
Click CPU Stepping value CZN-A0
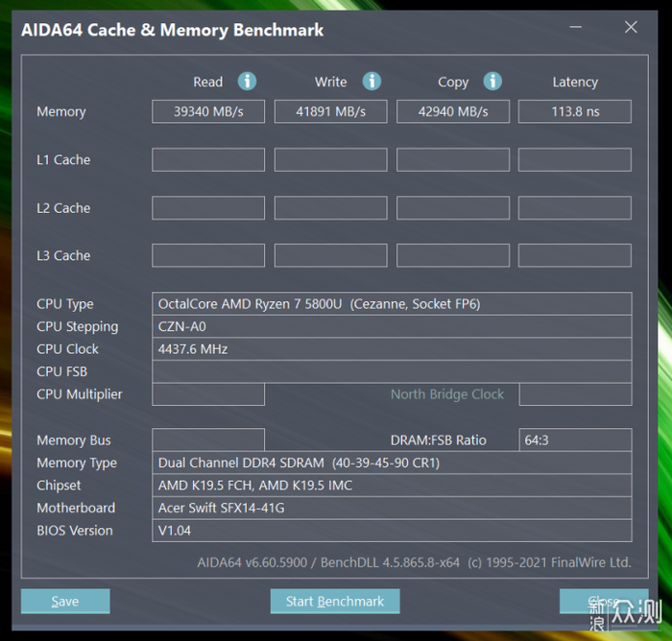click(x=182, y=326)
